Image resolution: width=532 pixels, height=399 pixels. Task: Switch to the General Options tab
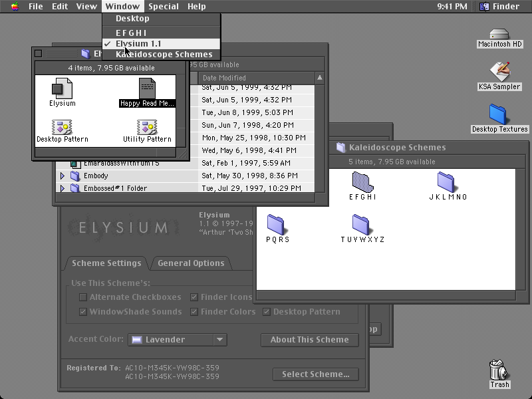[x=191, y=263]
